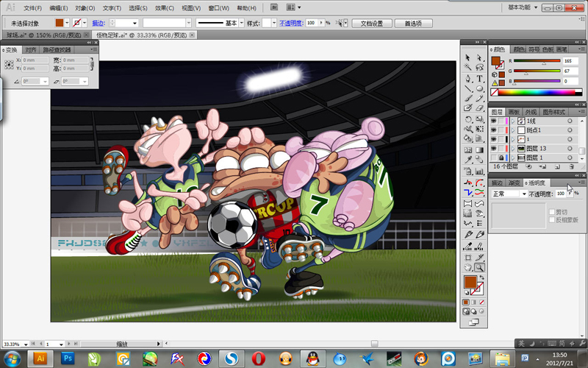Open the 效果(C) menu
588x368 pixels.
pyautogui.click(x=164, y=8)
